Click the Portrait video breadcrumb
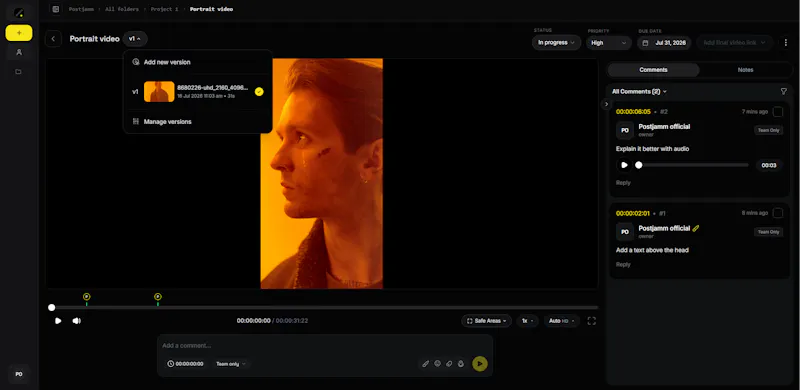Viewport: 800px width, 390px height. (x=211, y=9)
